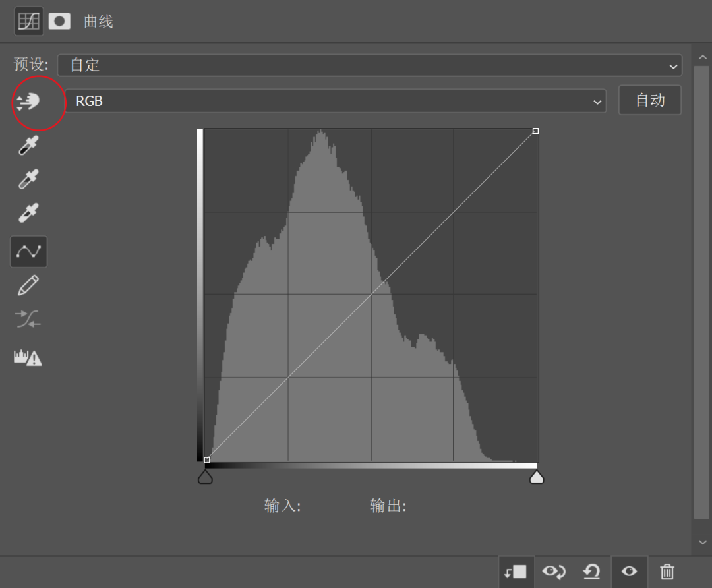
Task: Click the white point triangle slider
Action: coord(537,476)
